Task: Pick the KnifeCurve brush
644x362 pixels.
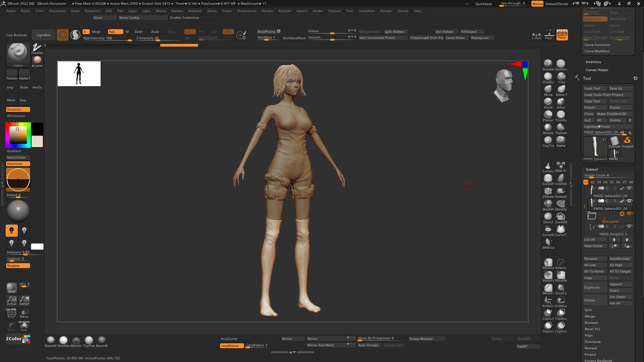Action: tap(548, 301)
